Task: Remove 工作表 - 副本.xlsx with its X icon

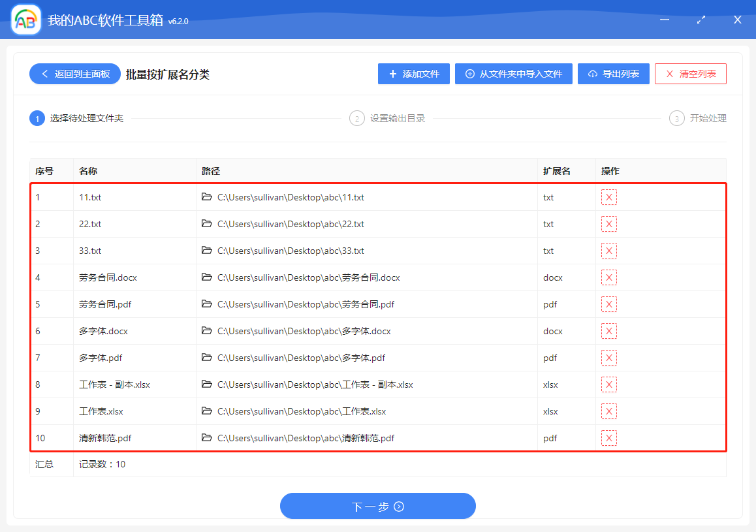Action: 608,384
